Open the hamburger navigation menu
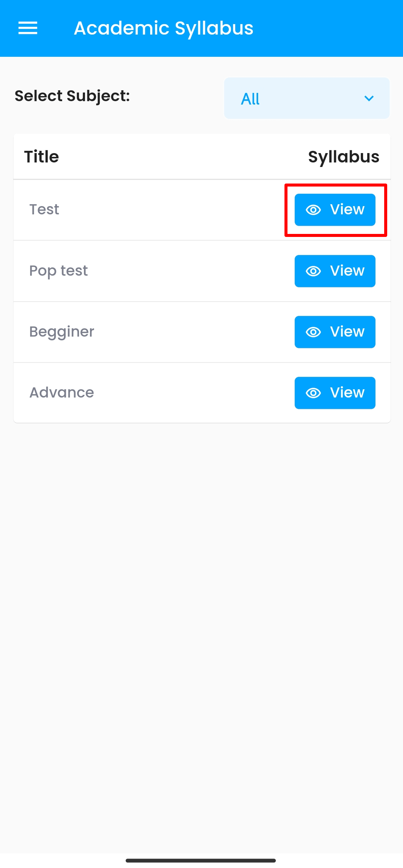Viewport: 403px width, 868px height. 28,28
